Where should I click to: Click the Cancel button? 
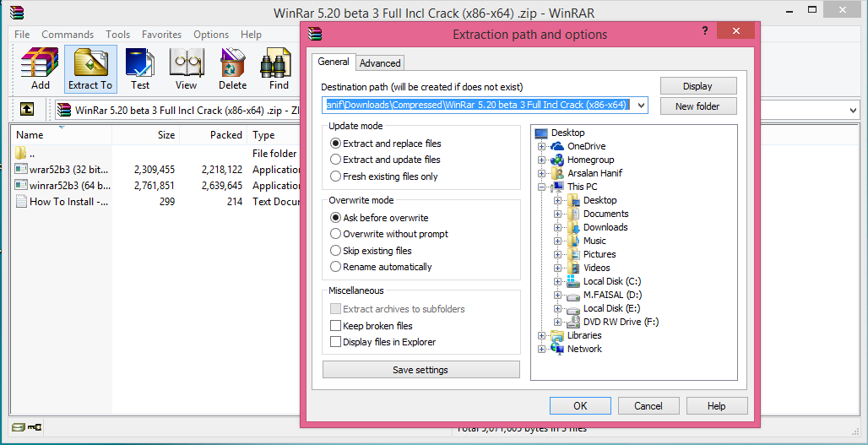point(648,405)
